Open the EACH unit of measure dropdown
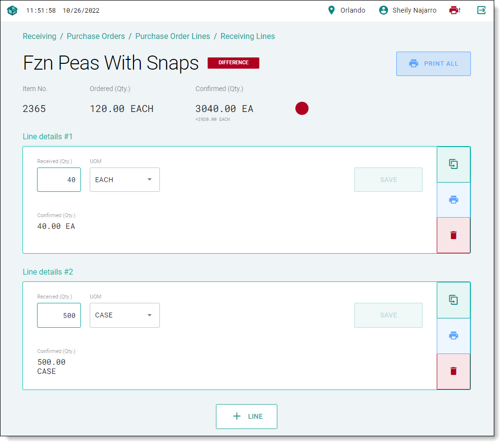The width and height of the screenshot is (504, 446). tap(125, 180)
